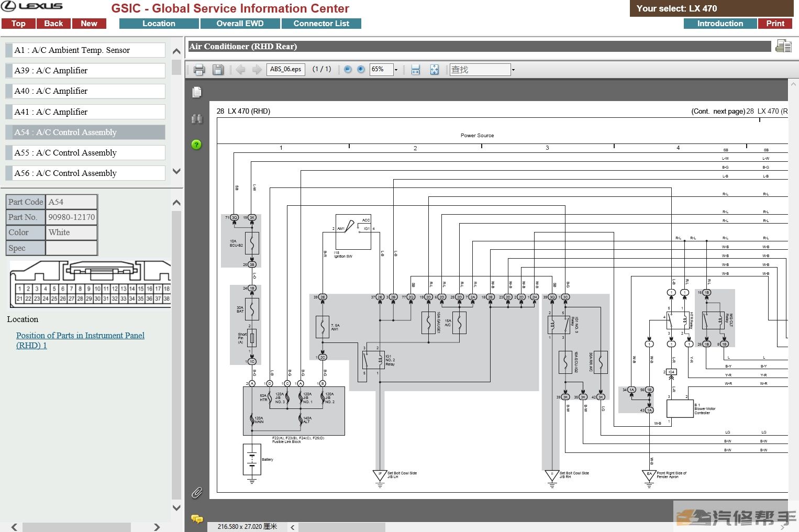This screenshot has height=532, width=799.
Task: Open green help icon in sidebar
Action: click(196, 145)
